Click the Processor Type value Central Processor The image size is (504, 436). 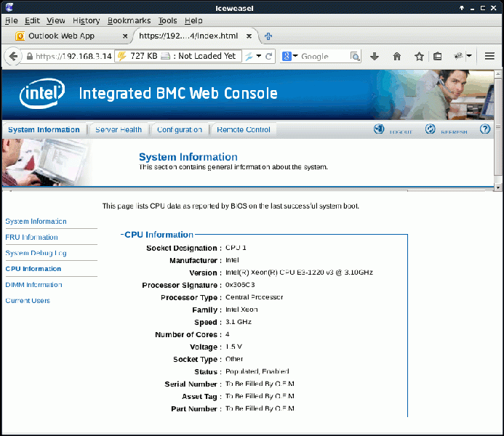[255, 297]
